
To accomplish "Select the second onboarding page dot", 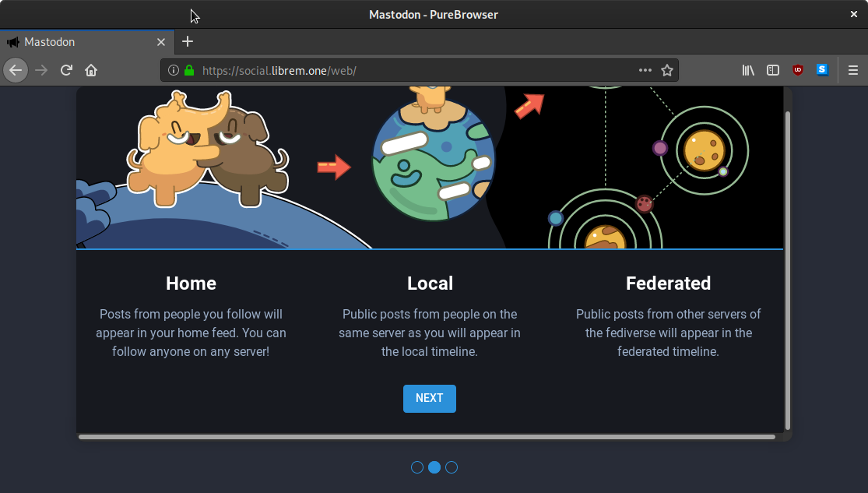I will [x=434, y=467].
